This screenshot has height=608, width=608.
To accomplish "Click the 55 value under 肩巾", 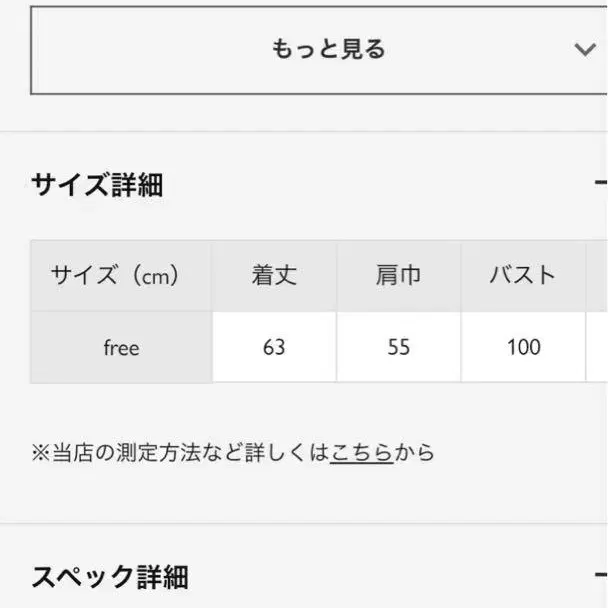I will tap(398, 347).
